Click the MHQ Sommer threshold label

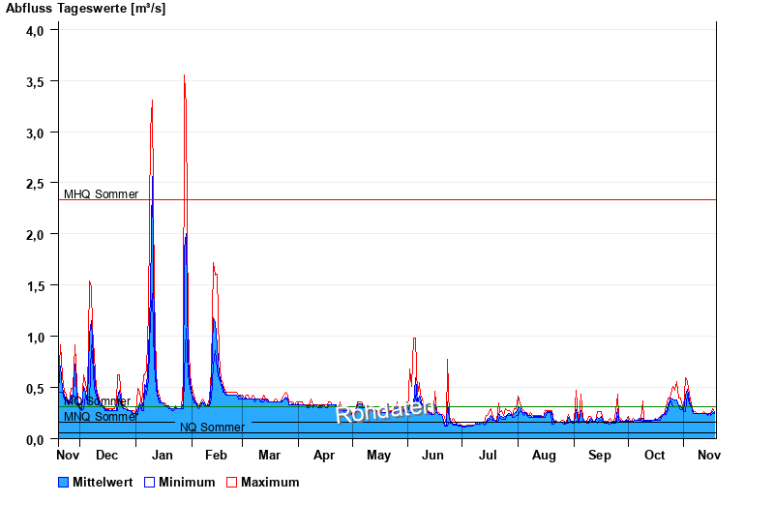click(x=101, y=193)
